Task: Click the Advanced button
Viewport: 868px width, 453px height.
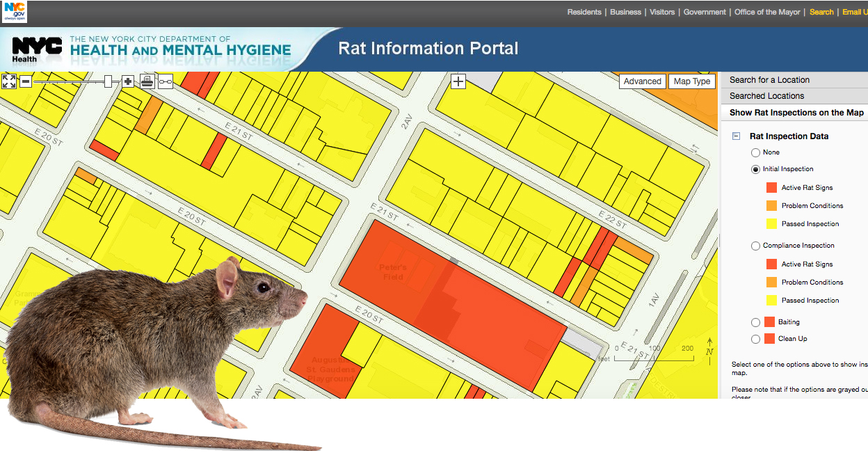Action: (x=643, y=81)
